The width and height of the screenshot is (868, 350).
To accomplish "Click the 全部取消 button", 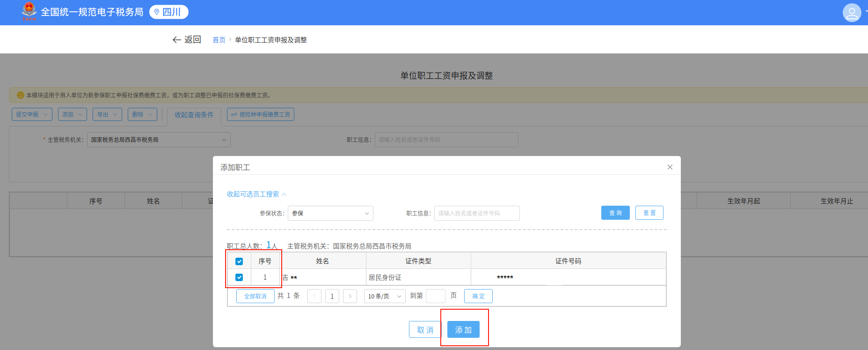I will (255, 296).
